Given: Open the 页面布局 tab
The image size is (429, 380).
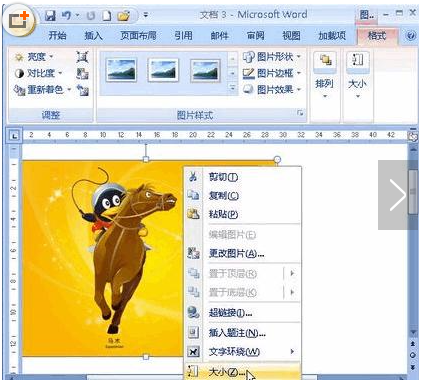Looking at the screenshot, I should (x=138, y=35).
